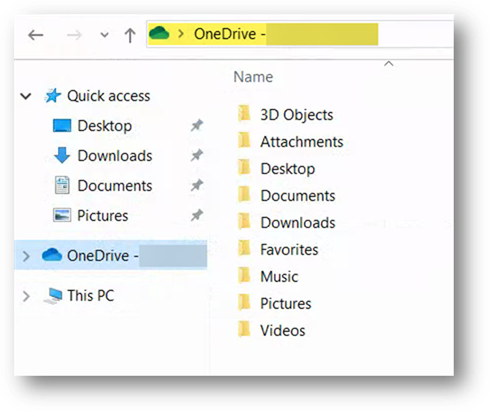The width and height of the screenshot is (489, 411).
Task: Click the 3D Objects folder icon
Action: (x=244, y=113)
